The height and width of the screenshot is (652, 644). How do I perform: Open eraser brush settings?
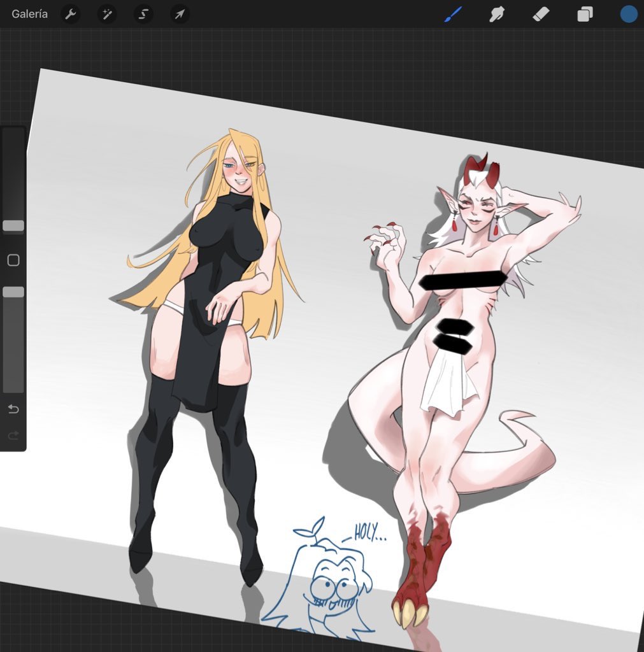(540, 14)
